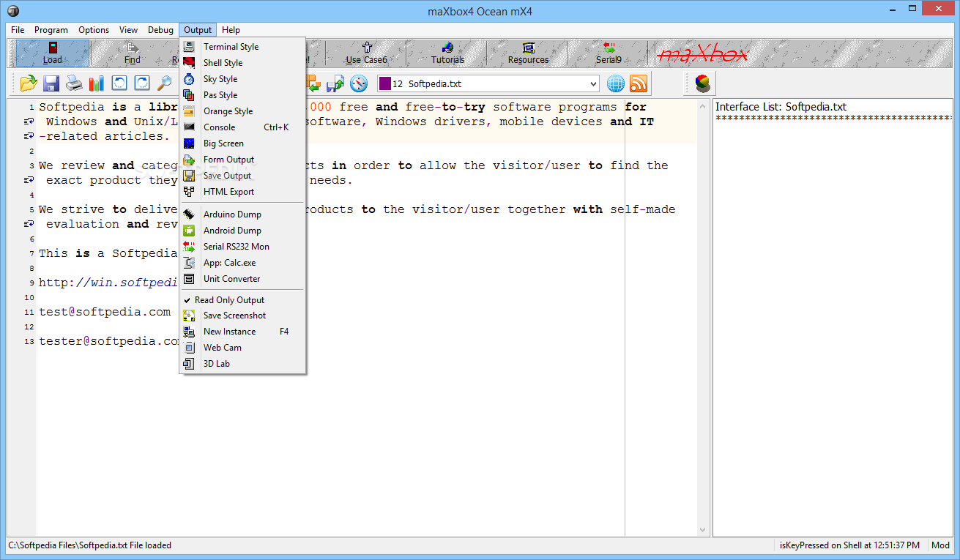Image resolution: width=960 pixels, height=560 pixels.
Task: Open the Tutorials toolbar item
Action: [447, 53]
